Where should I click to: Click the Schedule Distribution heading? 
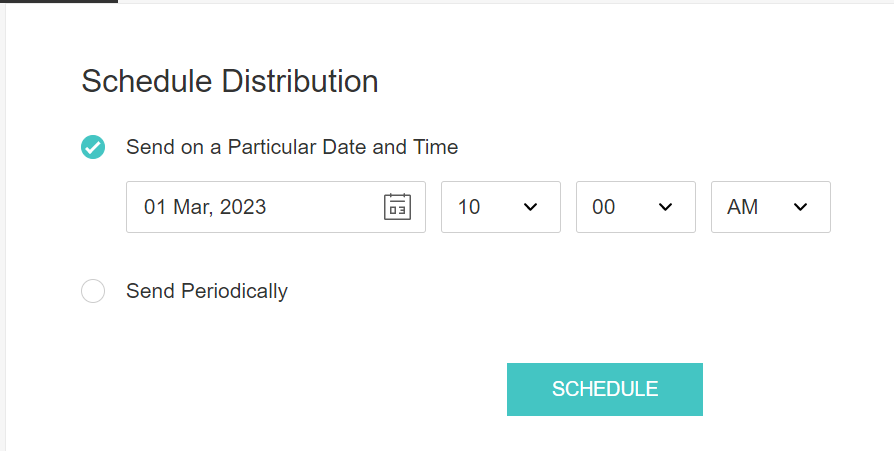tap(230, 81)
